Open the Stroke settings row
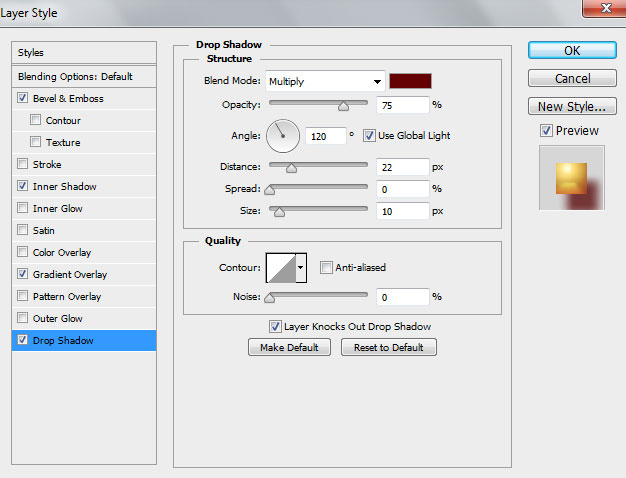626x478 pixels. (84, 164)
